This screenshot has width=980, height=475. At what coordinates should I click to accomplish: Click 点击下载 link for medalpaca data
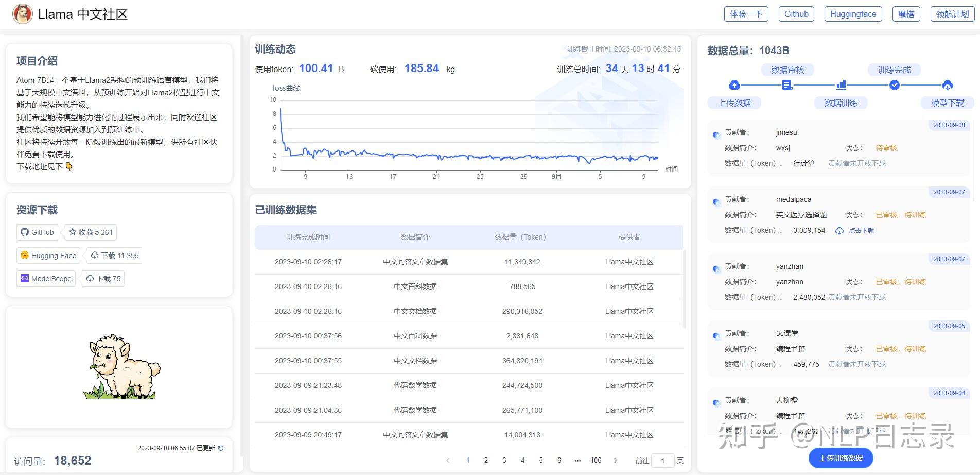pyautogui.click(x=861, y=231)
